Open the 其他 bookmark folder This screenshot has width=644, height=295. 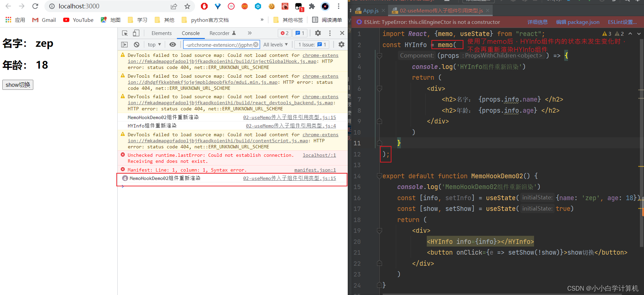tap(164, 20)
